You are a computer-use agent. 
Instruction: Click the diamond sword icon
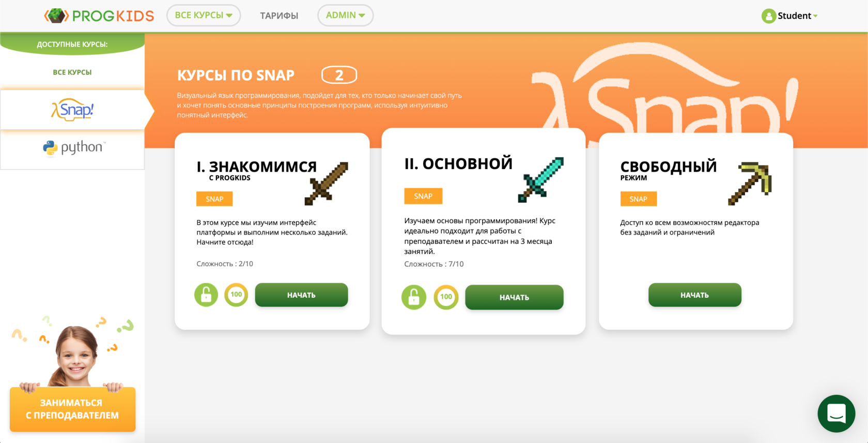click(x=541, y=179)
